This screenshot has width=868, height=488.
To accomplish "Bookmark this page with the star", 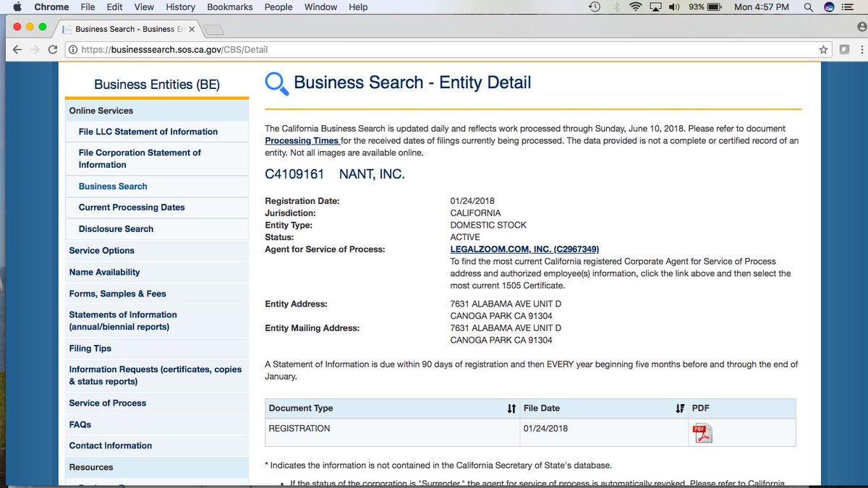I will point(823,50).
